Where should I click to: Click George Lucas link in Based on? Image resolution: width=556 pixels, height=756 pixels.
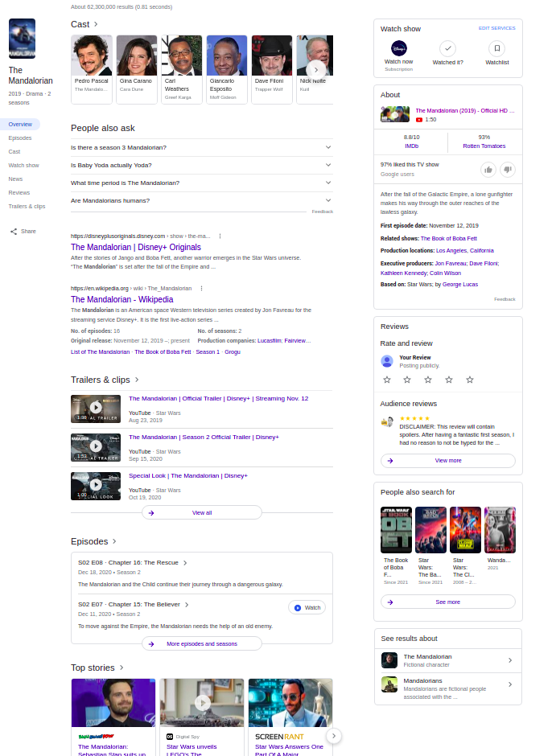click(460, 285)
